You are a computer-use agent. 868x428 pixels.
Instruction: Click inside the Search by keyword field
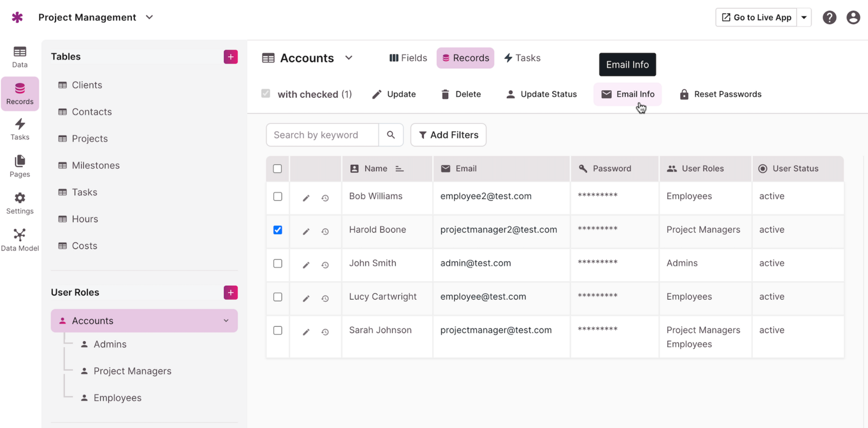[x=322, y=135]
